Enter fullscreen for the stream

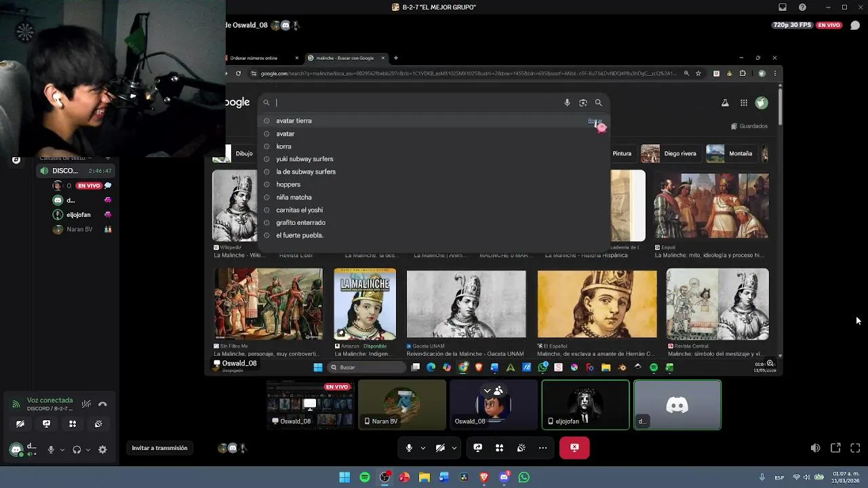(855, 448)
